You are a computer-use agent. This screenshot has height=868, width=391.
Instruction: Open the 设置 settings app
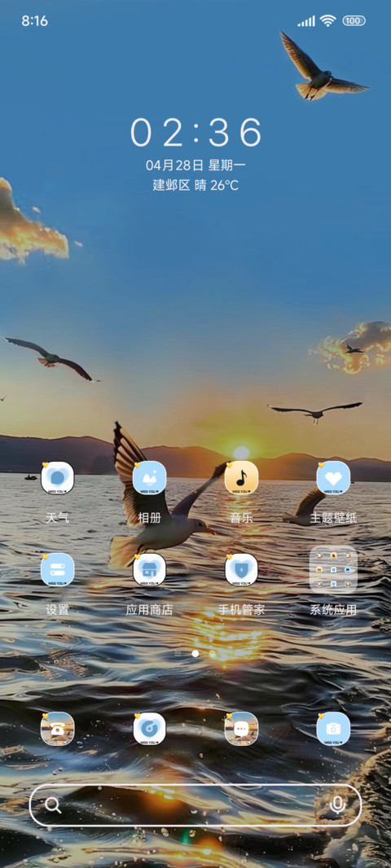(58, 570)
